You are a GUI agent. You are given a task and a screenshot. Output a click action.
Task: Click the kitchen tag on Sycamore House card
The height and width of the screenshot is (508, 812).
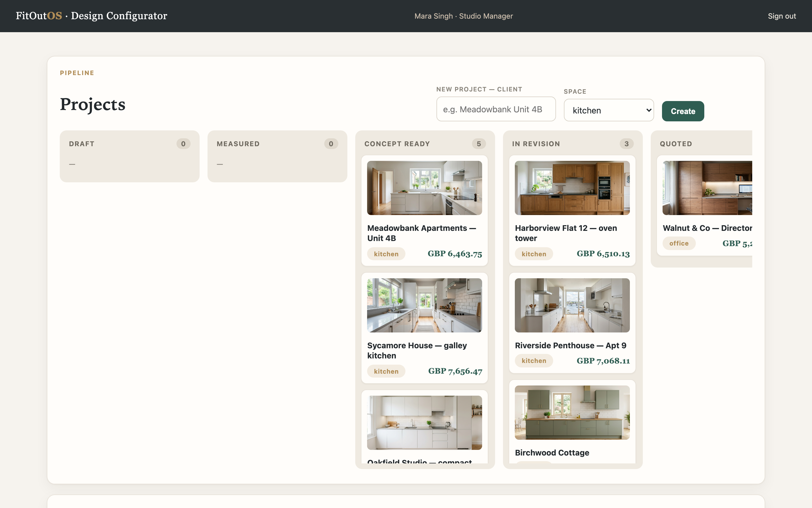click(x=386, y=371)
